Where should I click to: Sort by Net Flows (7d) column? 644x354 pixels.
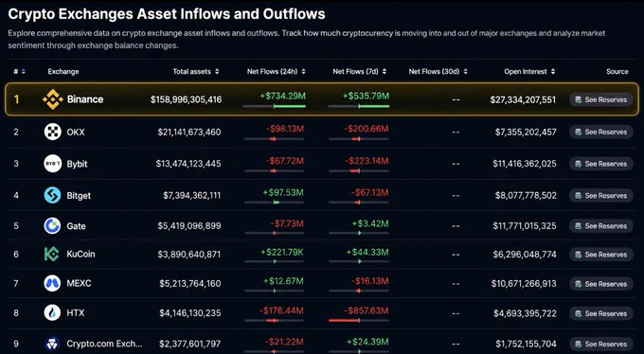[x=385, y=71]
